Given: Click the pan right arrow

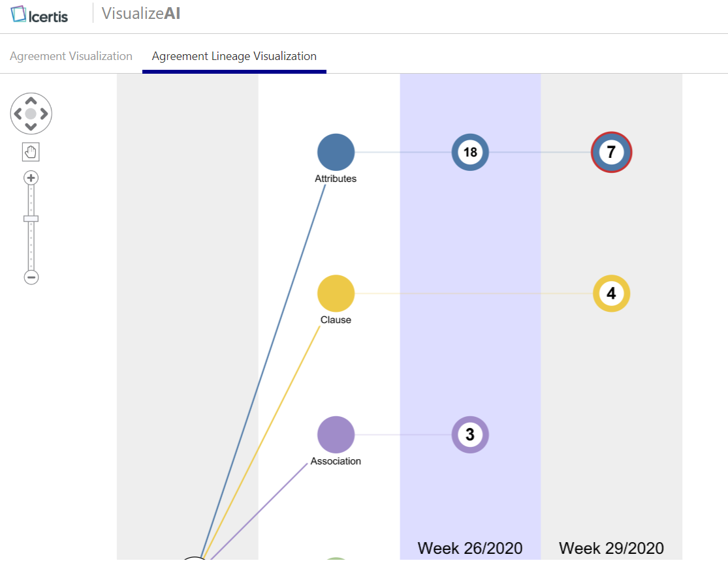Looking at the screenshot, I should tap(44, 114).
